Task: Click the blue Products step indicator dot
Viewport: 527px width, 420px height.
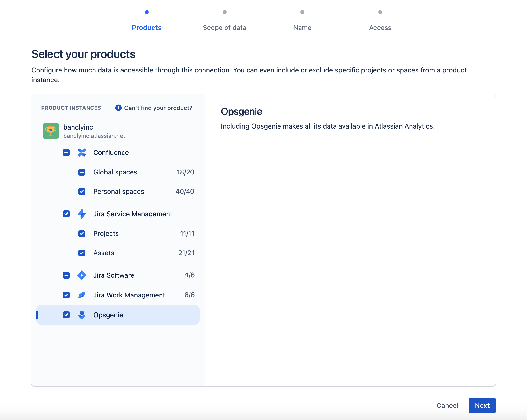Action: pyautogui.click(x=146, y=12)
